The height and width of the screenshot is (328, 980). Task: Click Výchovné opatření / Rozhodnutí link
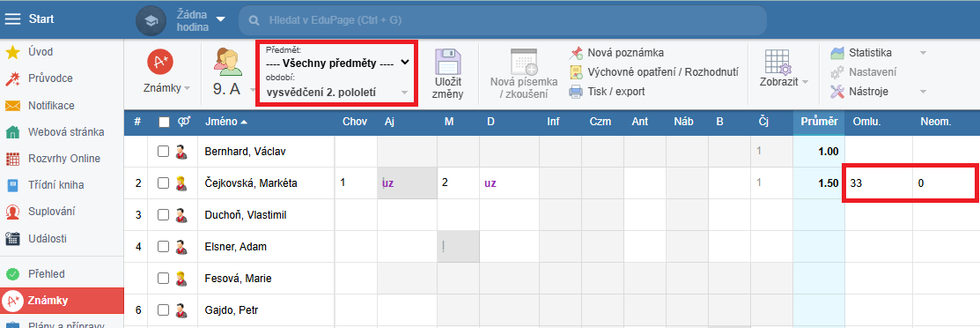point(663,72)
